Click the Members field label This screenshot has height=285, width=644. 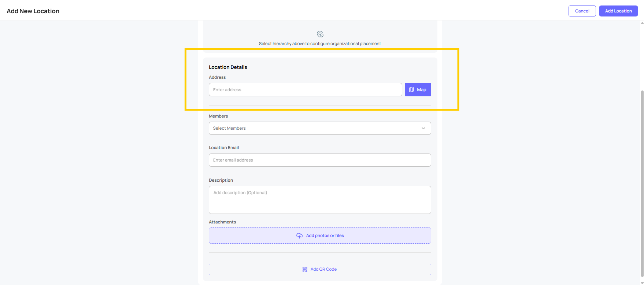[x=218, y=116]
